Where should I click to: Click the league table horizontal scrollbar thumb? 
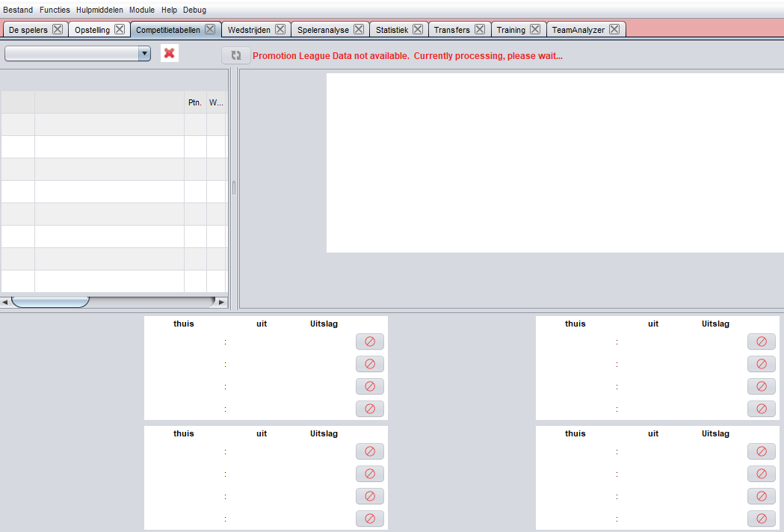click(x=50, y=302)
